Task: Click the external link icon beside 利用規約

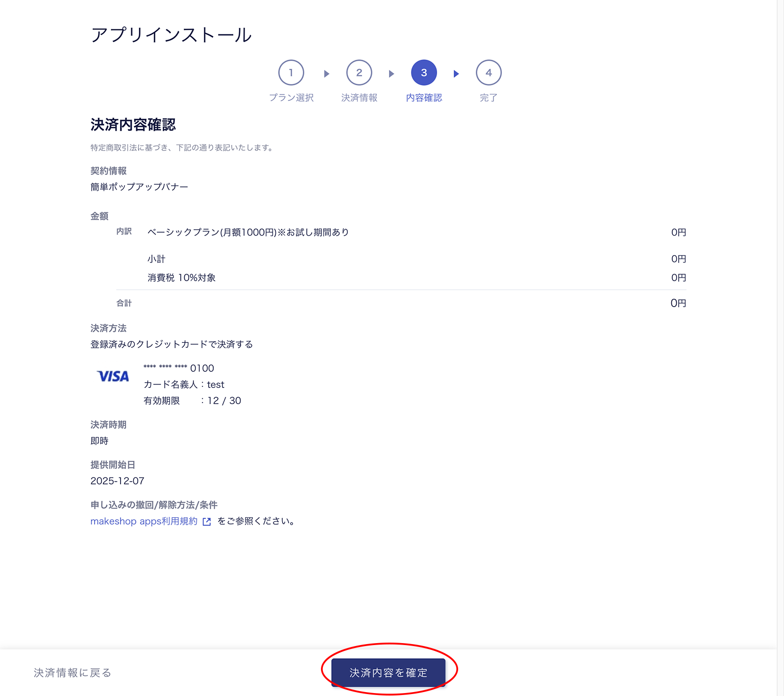Action: click(207, 522)
